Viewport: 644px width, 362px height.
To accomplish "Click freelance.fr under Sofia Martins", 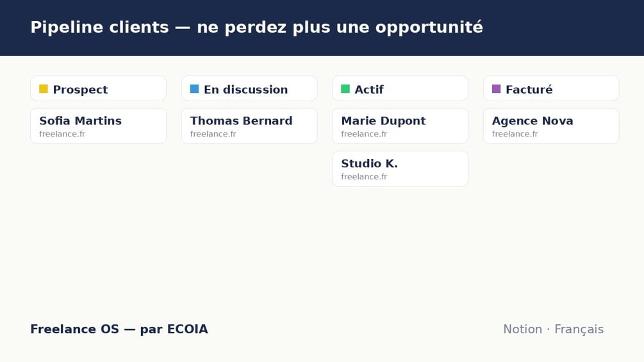I will (62, 134).
